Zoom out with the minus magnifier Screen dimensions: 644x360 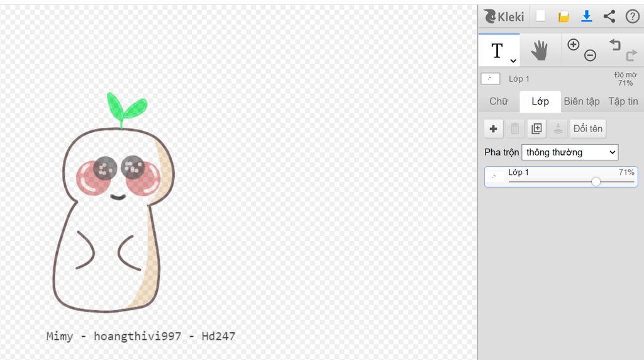590,55
